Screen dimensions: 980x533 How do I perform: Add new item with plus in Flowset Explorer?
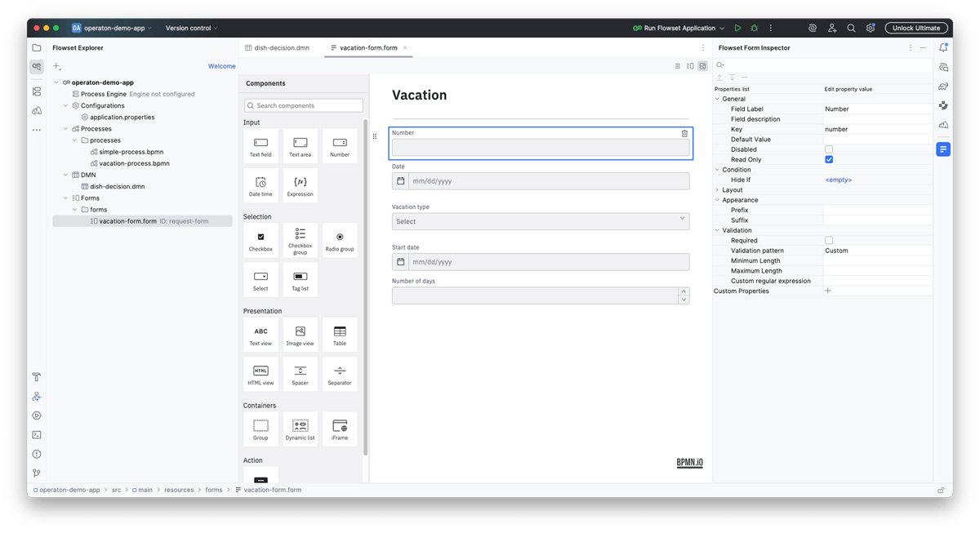point(56,66)
